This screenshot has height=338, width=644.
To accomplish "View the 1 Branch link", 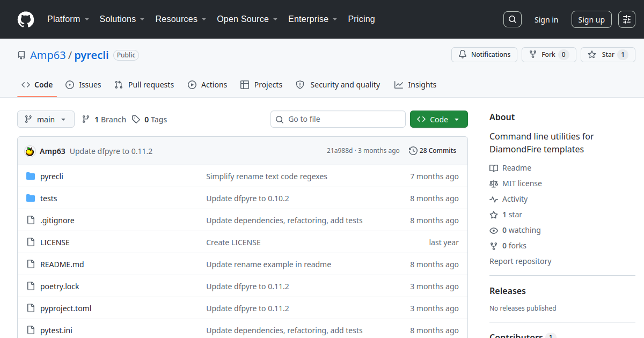I will pos(104,120).
